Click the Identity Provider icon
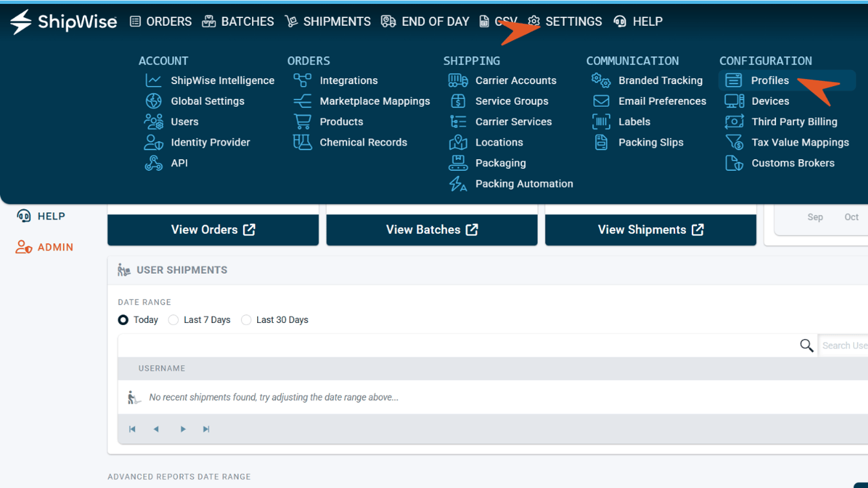This screenshot has height=488, width=868. [154, 142]
